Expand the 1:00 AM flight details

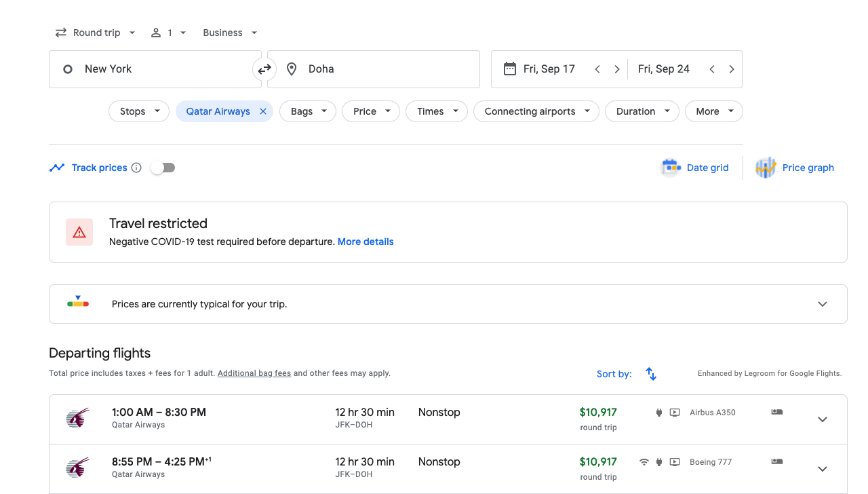pyautogui.click(x=823, y=419)
